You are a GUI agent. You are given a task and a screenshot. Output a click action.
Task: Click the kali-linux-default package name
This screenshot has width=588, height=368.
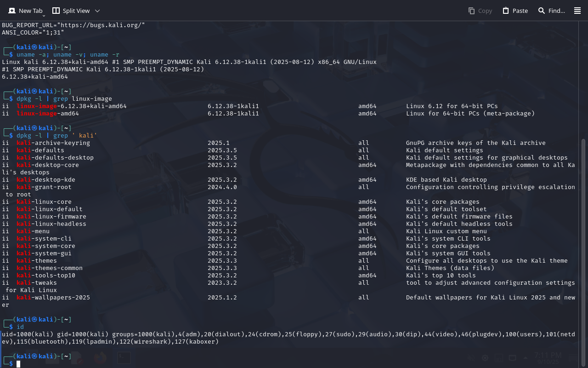coord(50,209)
